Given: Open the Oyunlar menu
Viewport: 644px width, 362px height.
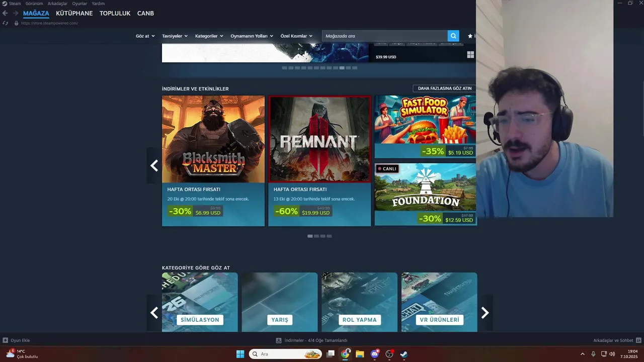Looking at the screenshot, I should pos(79,4).
